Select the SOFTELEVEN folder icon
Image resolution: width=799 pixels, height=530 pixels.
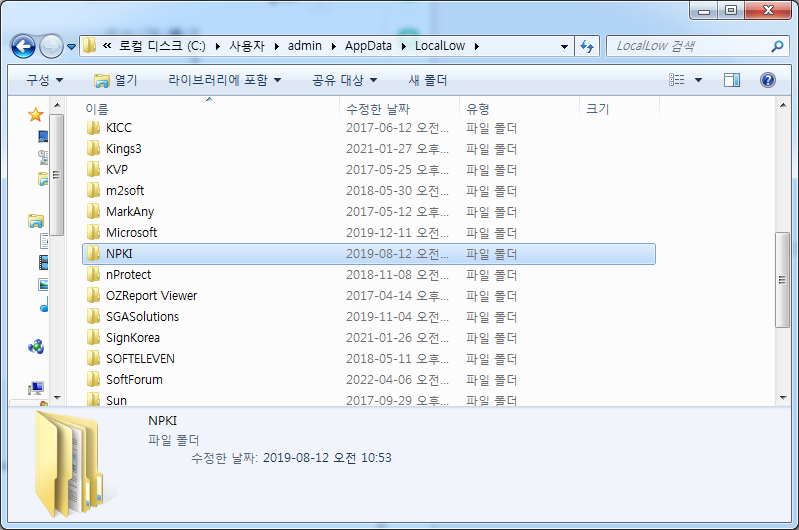click(93, 358)
